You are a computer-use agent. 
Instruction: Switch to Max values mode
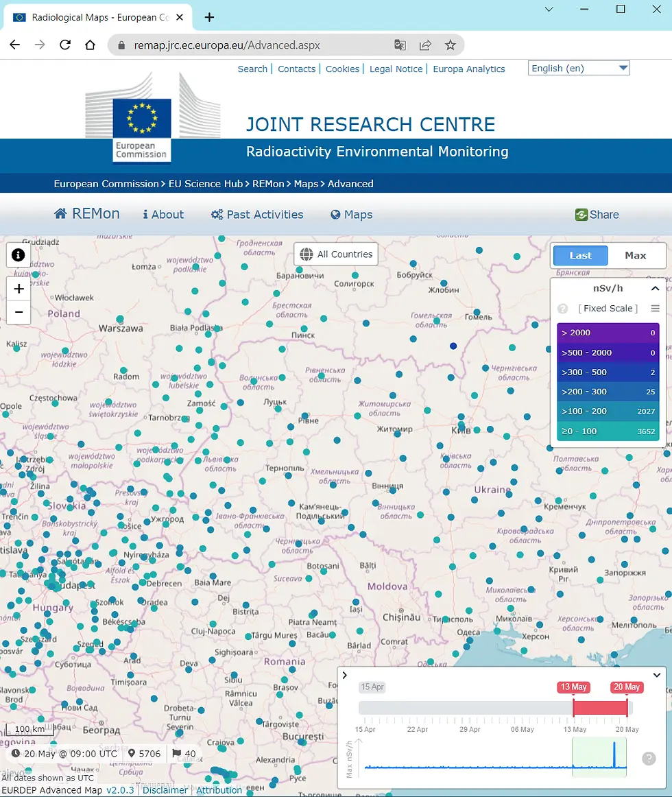(636, 255)
